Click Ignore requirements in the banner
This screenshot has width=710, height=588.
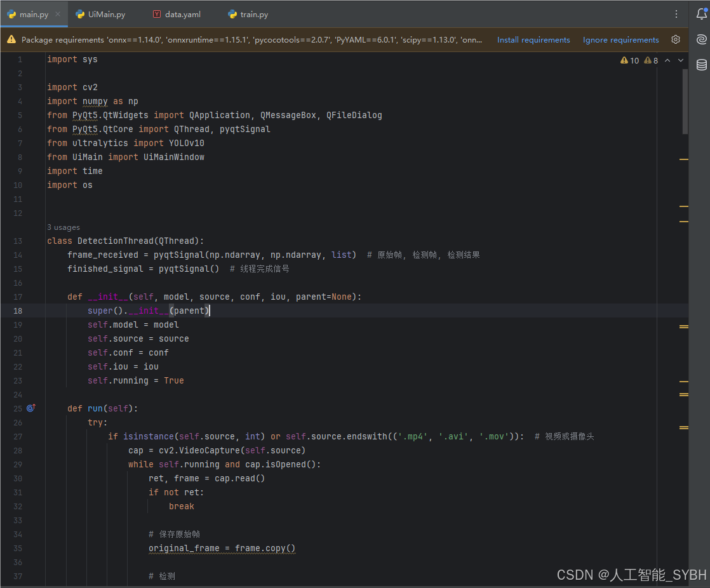(x=620, y=39)
